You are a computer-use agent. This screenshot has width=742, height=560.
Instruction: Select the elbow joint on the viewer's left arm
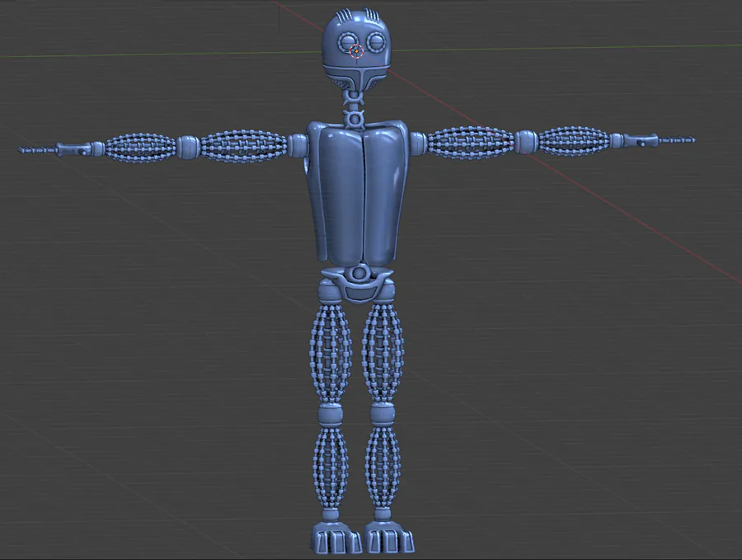pyautogui.click(x=188, y=147)
